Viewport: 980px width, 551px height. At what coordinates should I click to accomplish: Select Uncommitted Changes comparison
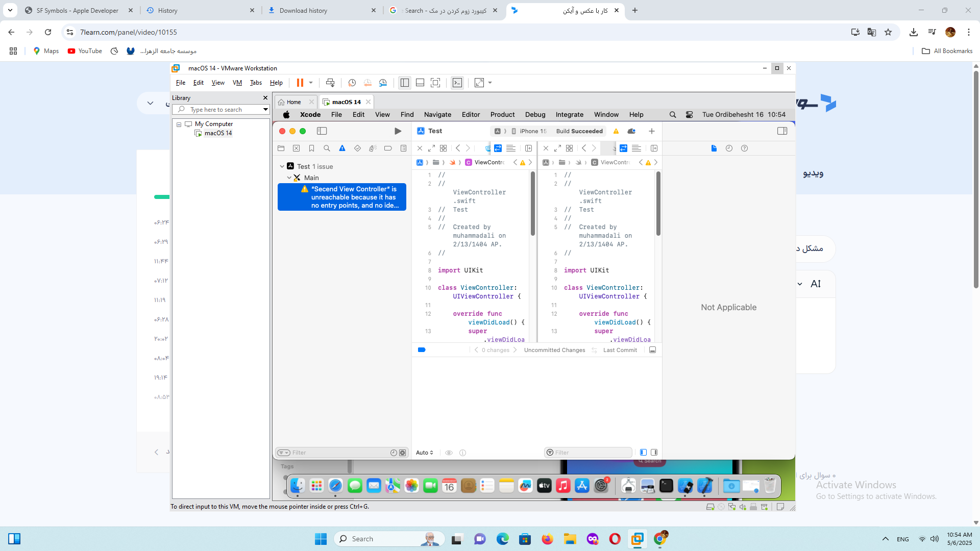click(x=554, y=350)
